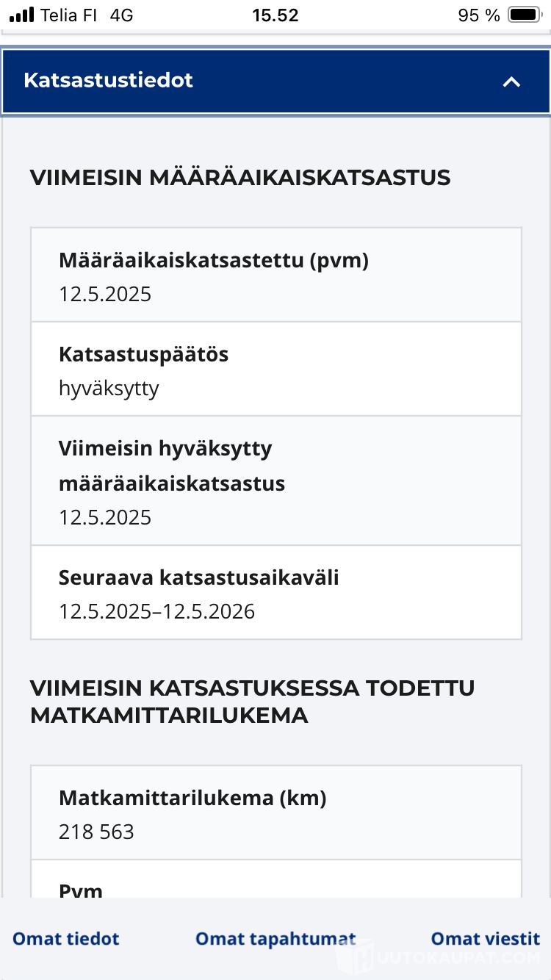Tap the Viimeisin katsastuksessa todettu matkamittarilukema heading
The image size is (551, 980).
[252, 701]
